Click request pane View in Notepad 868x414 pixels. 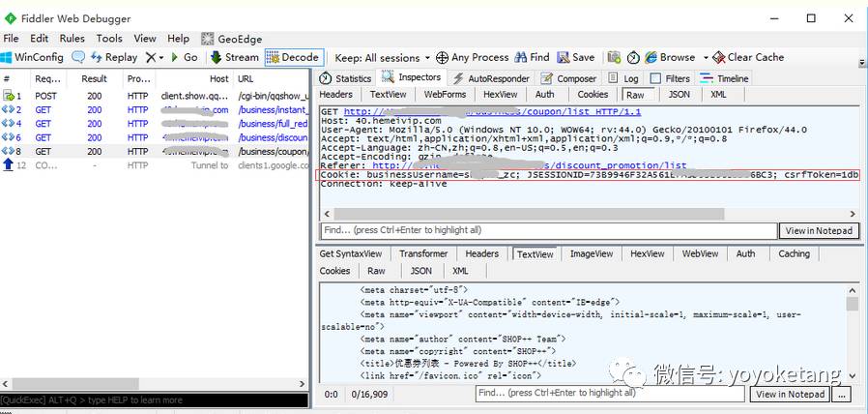819,230
